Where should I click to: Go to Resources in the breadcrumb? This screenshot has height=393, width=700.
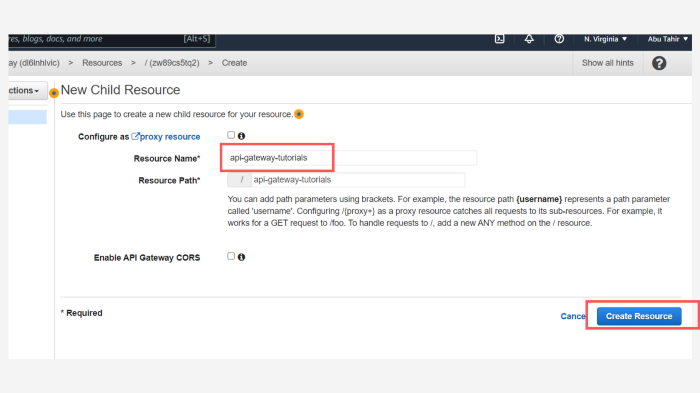tap(102, 63)
